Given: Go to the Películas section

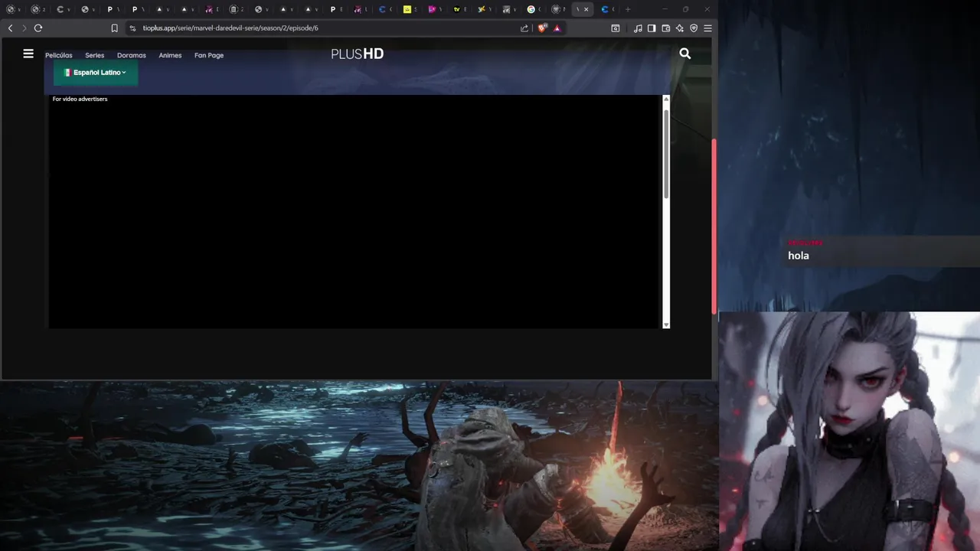Looking at the screenshot, I should pyautogui.click(x=59, y=55).
